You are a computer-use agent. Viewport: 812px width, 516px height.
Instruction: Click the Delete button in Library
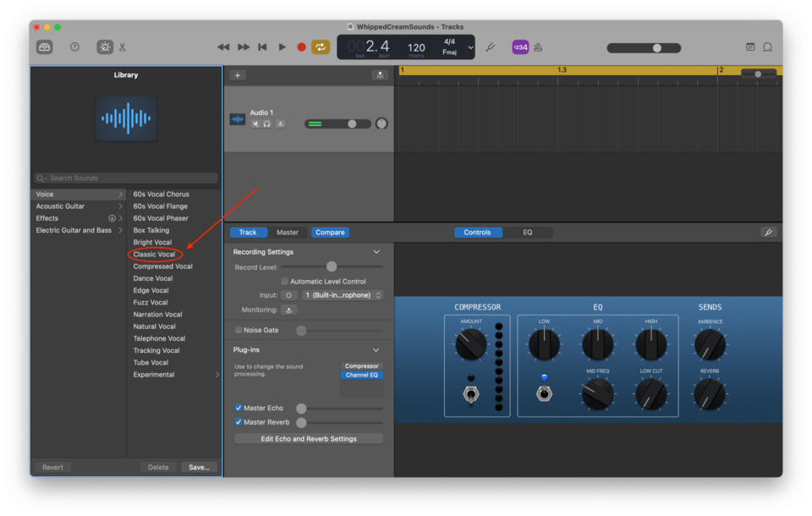(158, 467)
